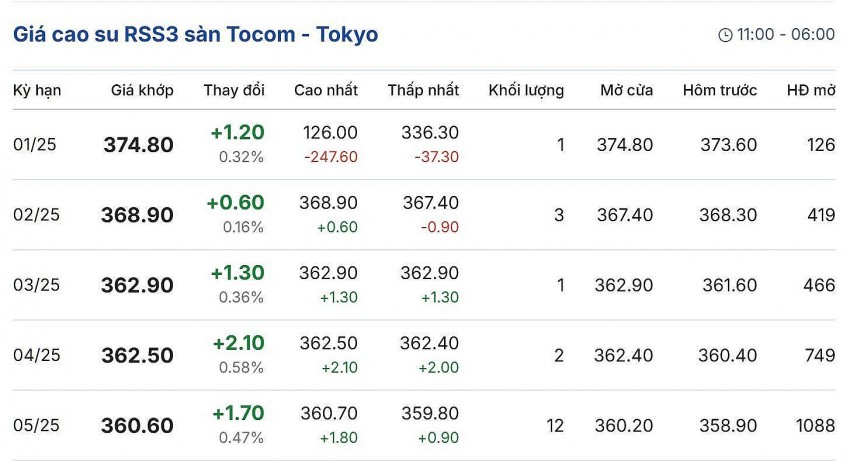Sort by the Kỳ hạn column header
Screen dimensions: 850x461
[37, 90]
